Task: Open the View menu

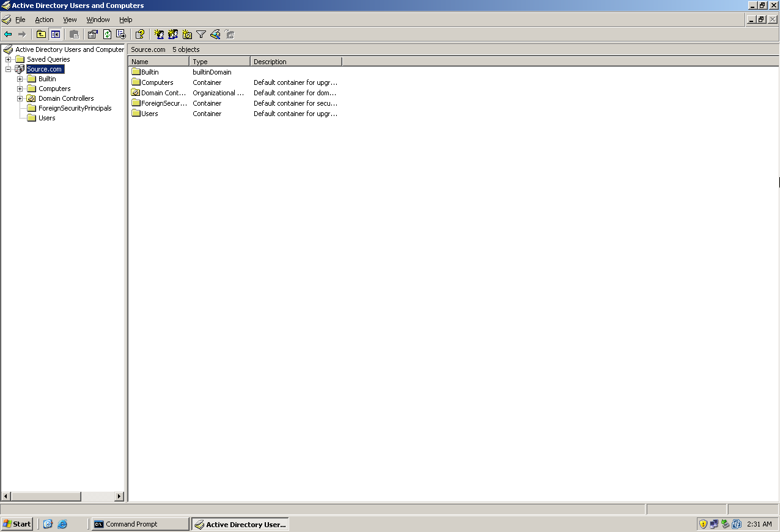Action: pos(70,20)
